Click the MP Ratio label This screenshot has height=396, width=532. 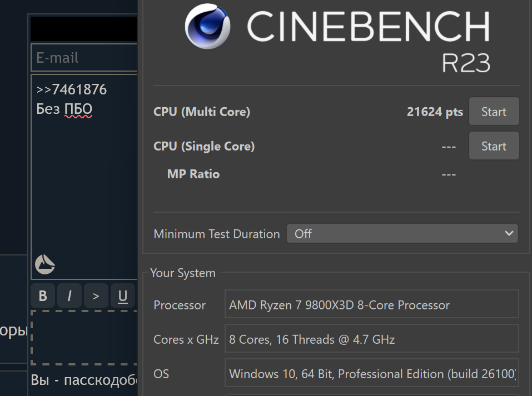pyautogui.click(x=193, y=174)
